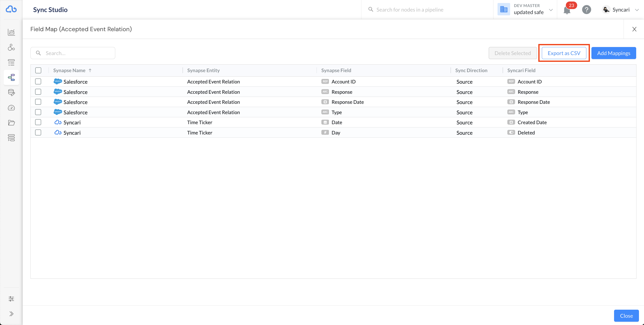Screen dimensions: 644x325
Task: Click Syncari field cell Created Date
Action: click(x=532, y=122)
